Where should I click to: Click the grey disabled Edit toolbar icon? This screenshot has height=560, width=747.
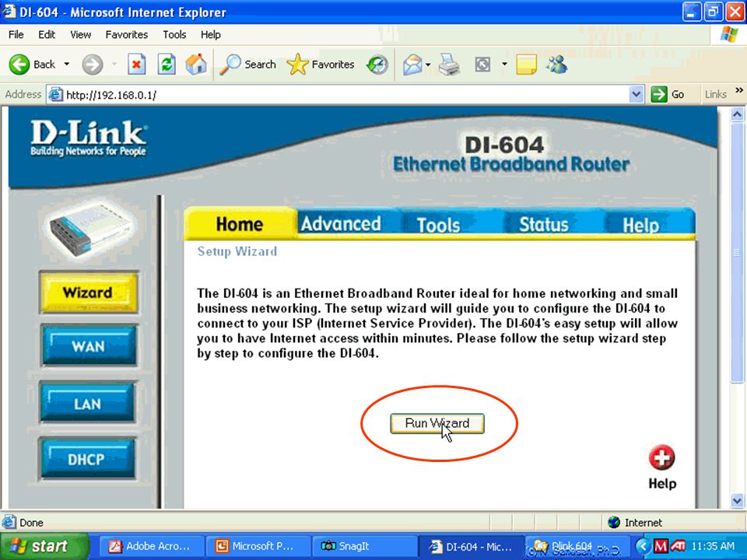click(482, 65)
